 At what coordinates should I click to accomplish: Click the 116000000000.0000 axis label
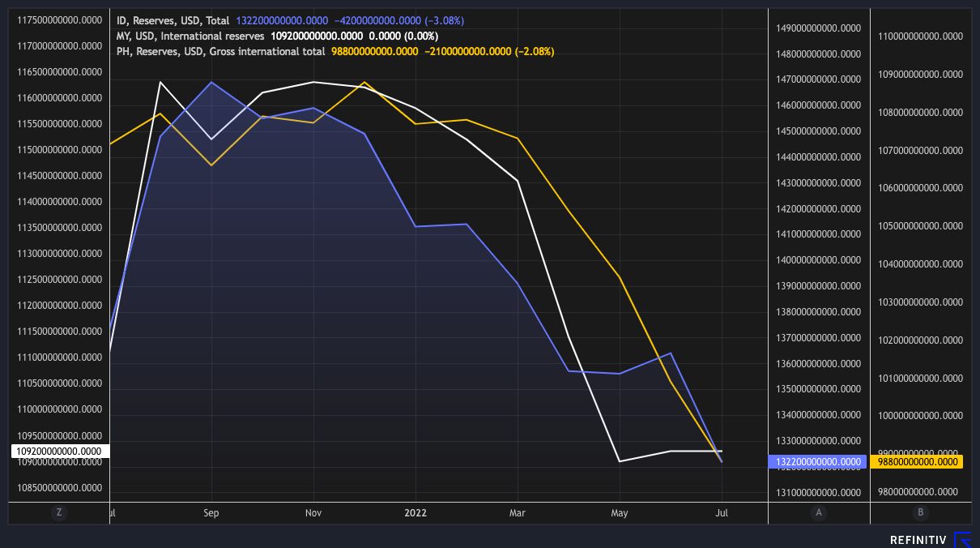point(60,98)
